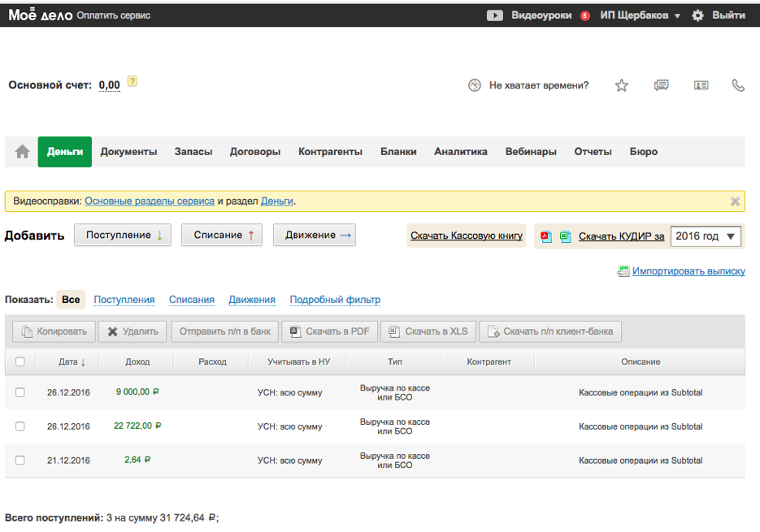Switch to the Контрагенты tab

(x=330, y=152)
